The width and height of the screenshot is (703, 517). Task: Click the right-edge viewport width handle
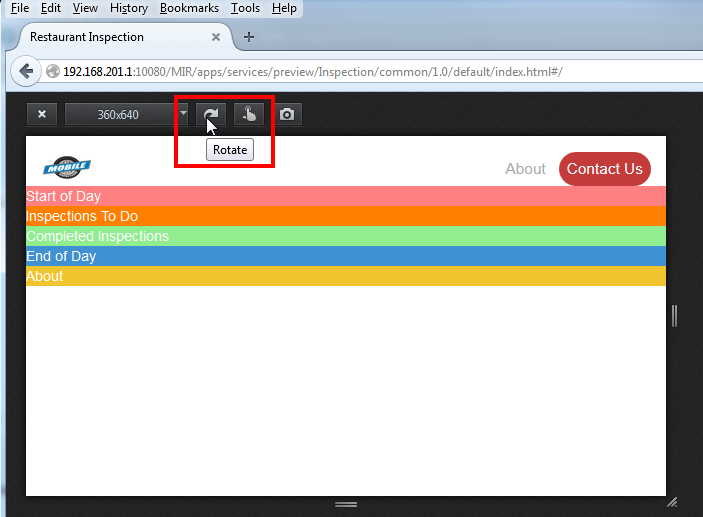675,316
